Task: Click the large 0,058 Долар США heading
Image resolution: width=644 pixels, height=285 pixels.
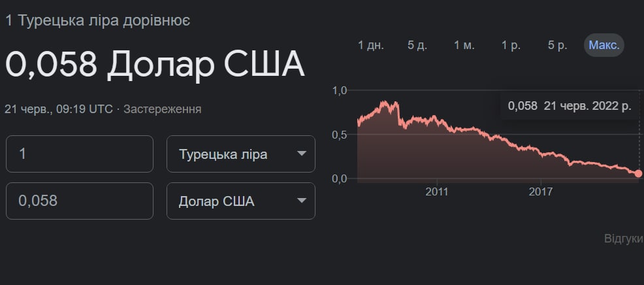Action: (x=155, y=64)
